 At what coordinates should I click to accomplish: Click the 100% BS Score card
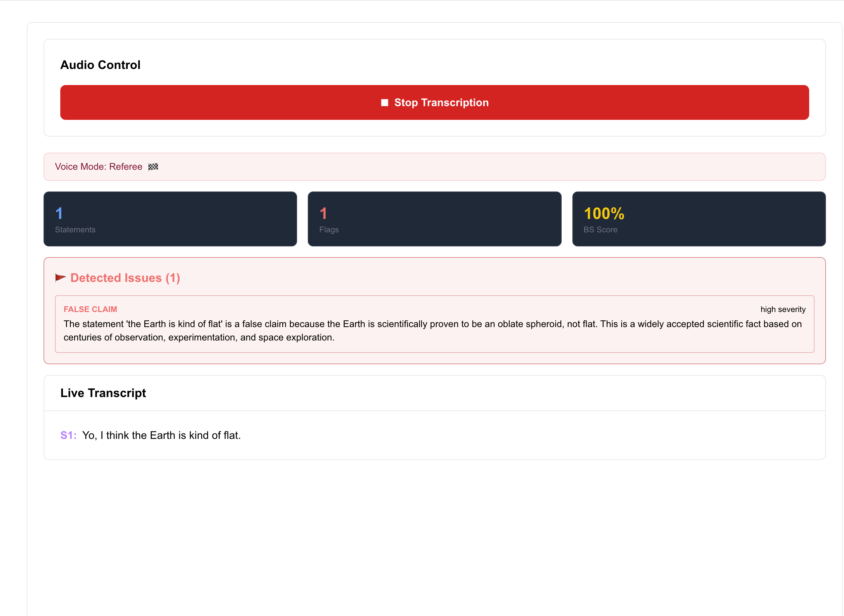[x=699, y=219]
